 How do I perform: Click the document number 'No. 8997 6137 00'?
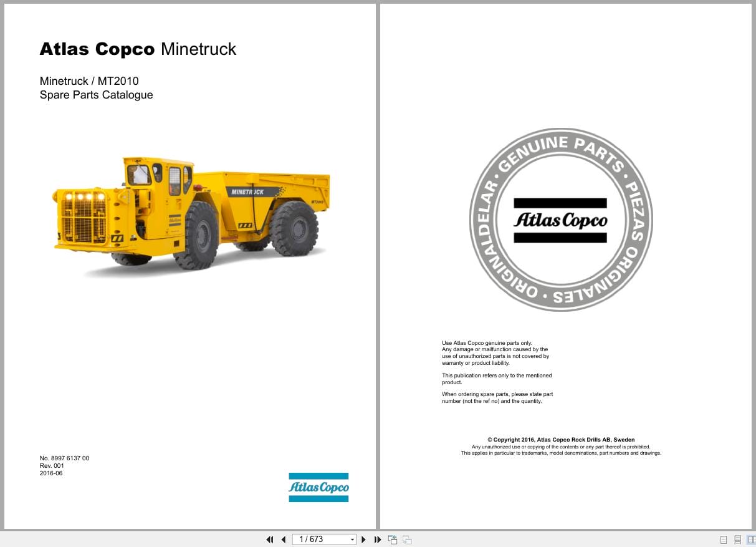pos(64,458)
